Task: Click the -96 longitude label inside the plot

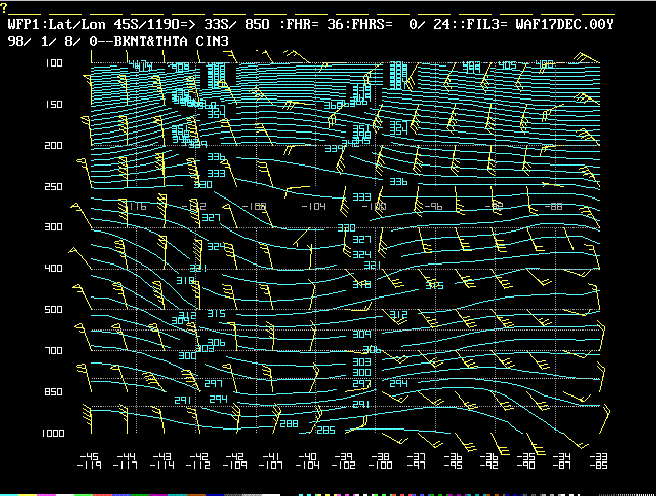Action: 433,207
